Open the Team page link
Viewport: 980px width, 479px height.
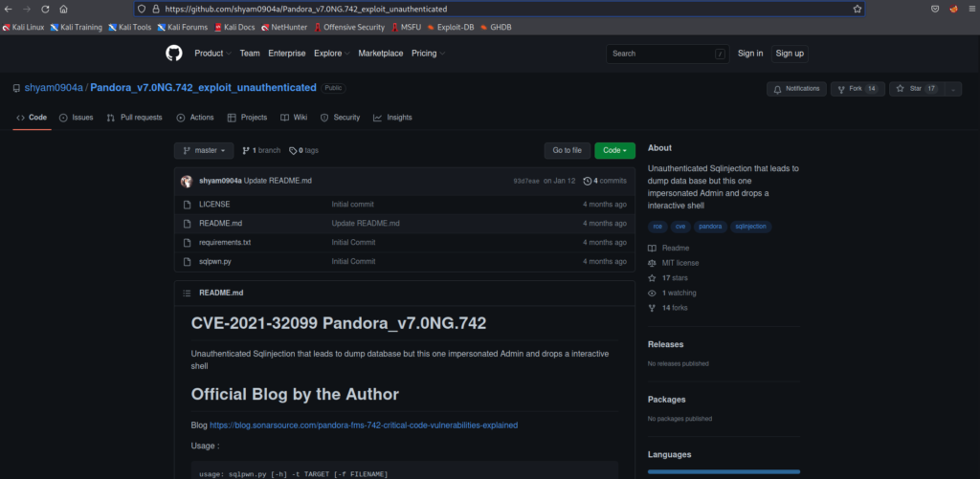tap(250, 54)
